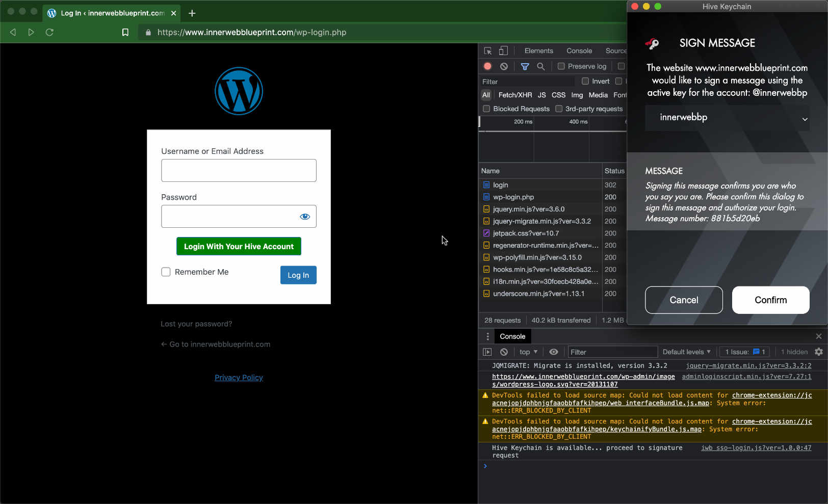
Task: Click the Username or Email Address field
Action: click(x=239, y=171)
